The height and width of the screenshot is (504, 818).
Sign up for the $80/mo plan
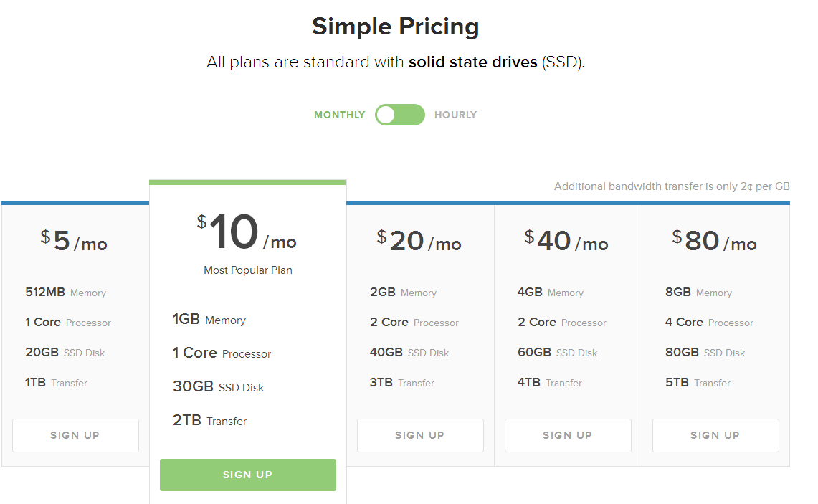(715, 435)
